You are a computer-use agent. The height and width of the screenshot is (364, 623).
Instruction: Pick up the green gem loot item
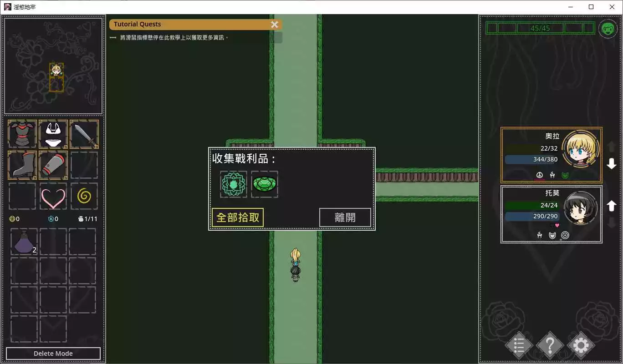click(x=265, y=184)
